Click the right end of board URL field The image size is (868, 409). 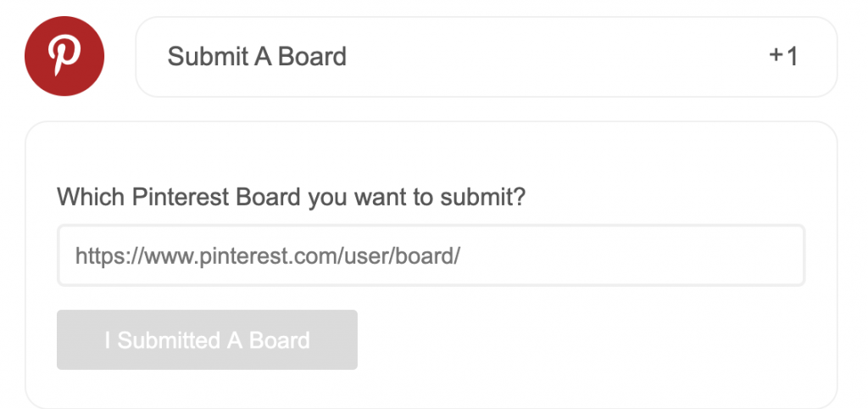click(786, 255)
